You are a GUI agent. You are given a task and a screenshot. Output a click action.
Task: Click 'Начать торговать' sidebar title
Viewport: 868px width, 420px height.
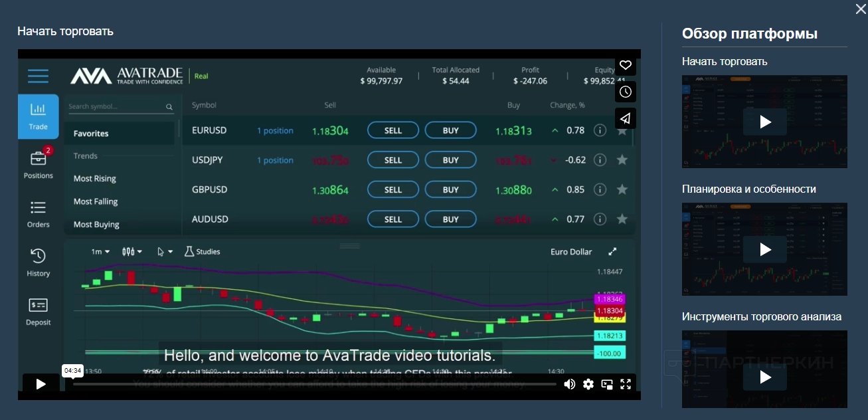tap(725, 61)
